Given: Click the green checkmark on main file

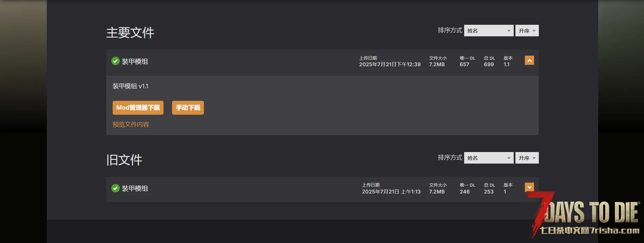Looking at the screenshot, I should coord(115,61).
